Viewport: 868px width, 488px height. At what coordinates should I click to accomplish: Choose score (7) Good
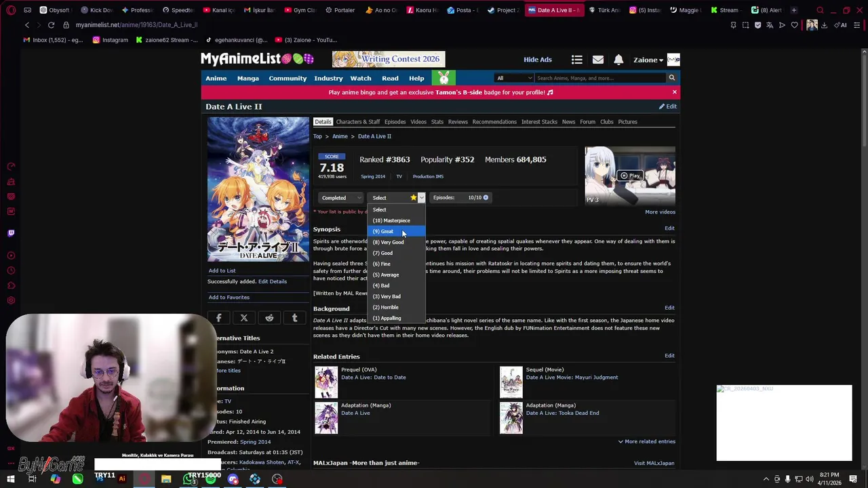click(397, 253)
